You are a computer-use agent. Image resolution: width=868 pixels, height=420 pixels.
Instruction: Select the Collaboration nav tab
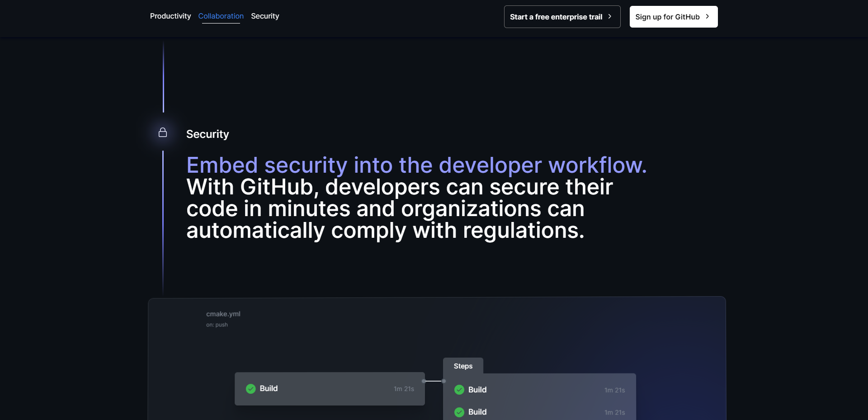pos(221,16)
